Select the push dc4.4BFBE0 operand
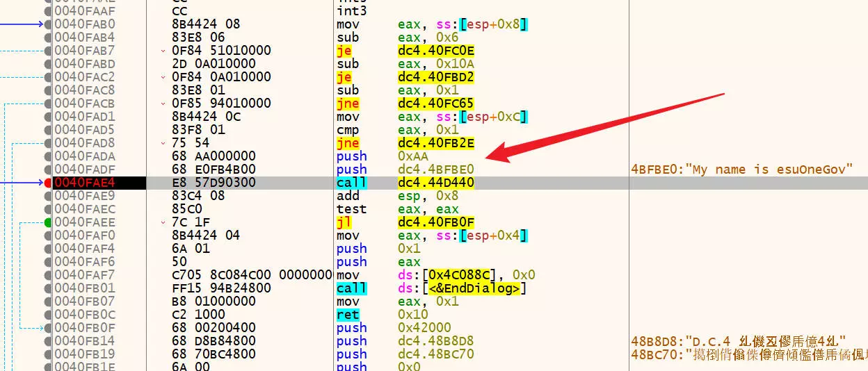 coord(436,170)
